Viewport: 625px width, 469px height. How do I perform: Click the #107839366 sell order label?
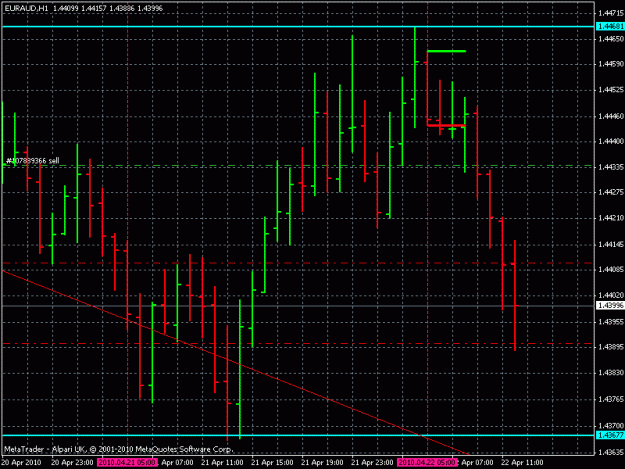pos(33,161)
